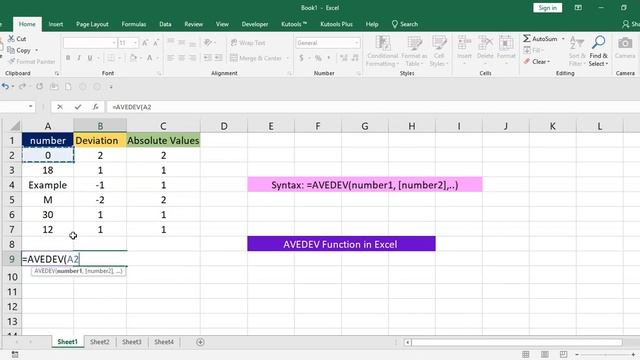This screenshot has width=640, height=360.
Task: Click the Cut scissors icon
Action: coord(11,38)
